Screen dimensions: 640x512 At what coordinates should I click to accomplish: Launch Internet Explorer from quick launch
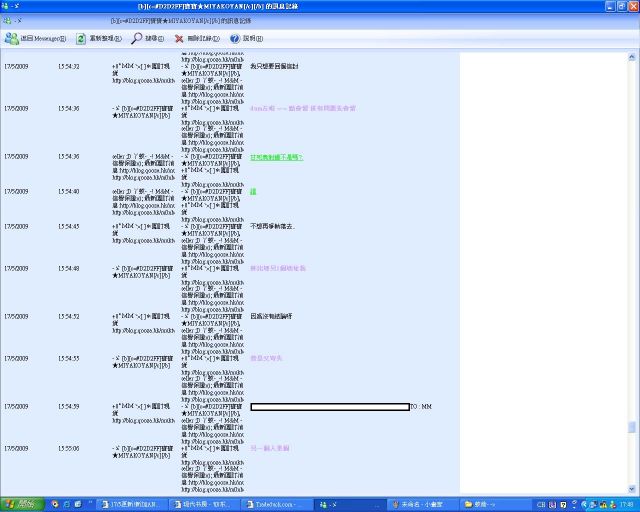coord(67,504)
